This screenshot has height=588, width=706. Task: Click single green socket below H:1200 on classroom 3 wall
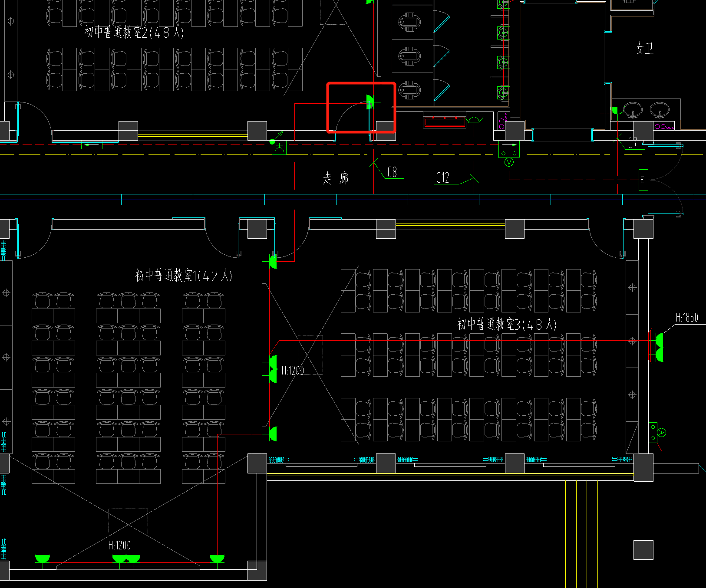pos(273,434)
